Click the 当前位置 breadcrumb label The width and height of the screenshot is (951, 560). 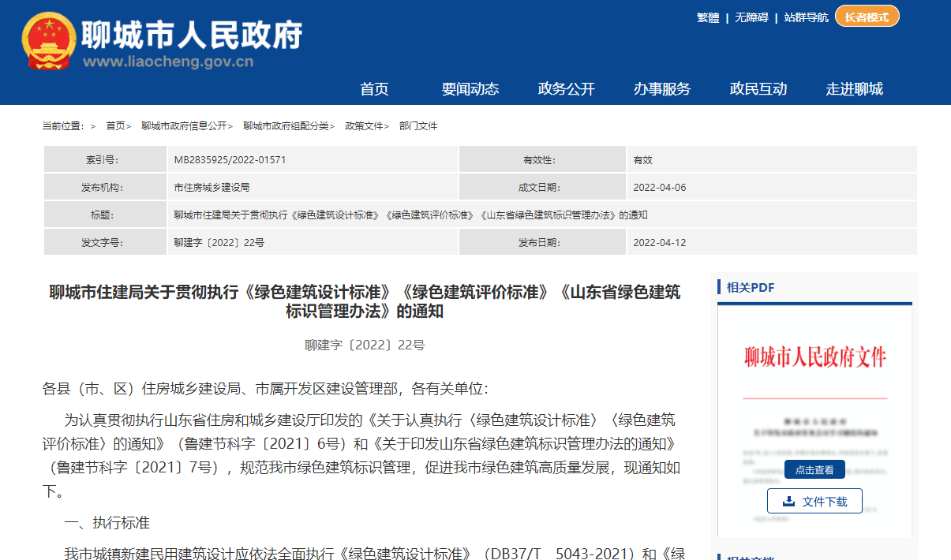(63, 126)
